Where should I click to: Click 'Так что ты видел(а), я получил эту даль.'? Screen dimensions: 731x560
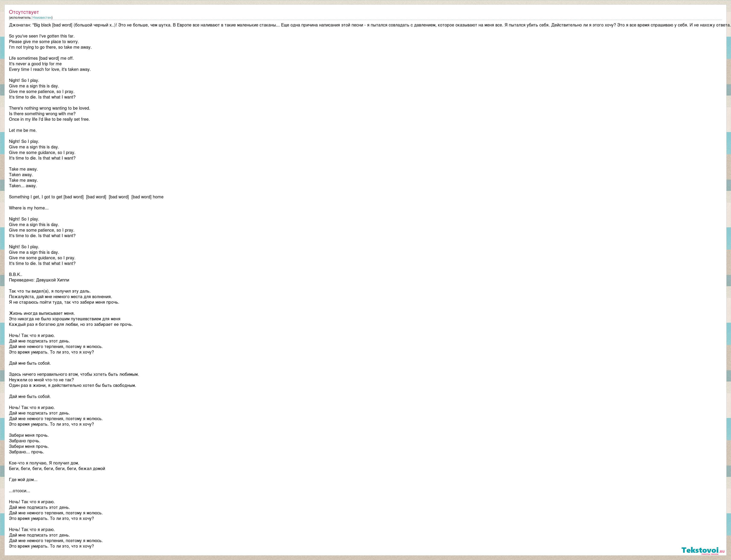click(50, 291)
